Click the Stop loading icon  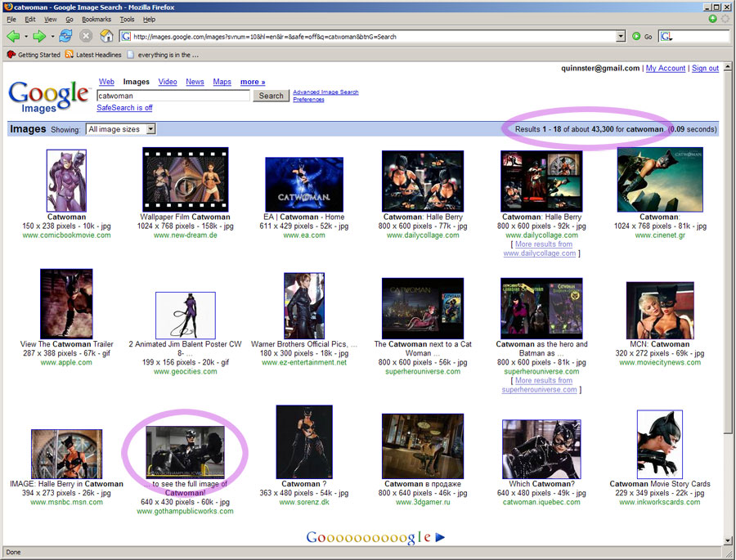[85, 36]
